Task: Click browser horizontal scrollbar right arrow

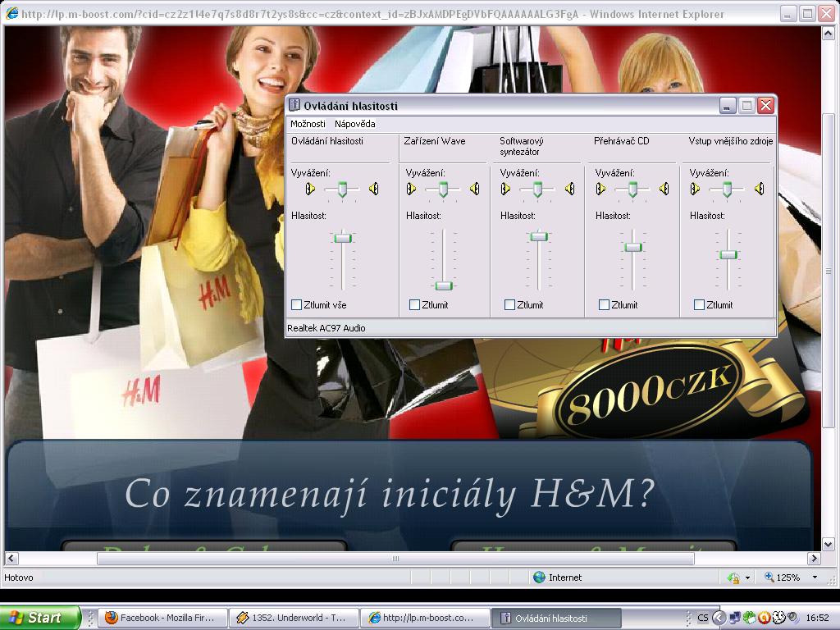Action: pos(815,558)
